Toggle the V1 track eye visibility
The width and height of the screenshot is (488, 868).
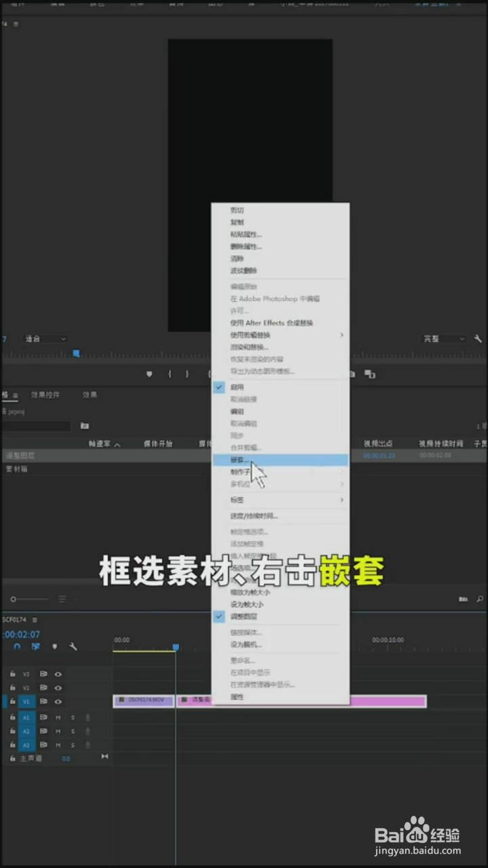tap(58, 701)
